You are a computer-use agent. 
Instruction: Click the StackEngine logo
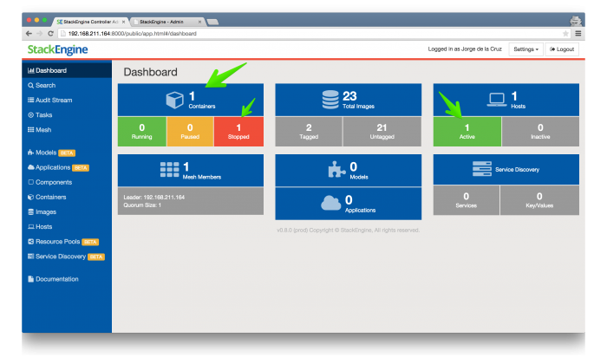coord(58,49)
